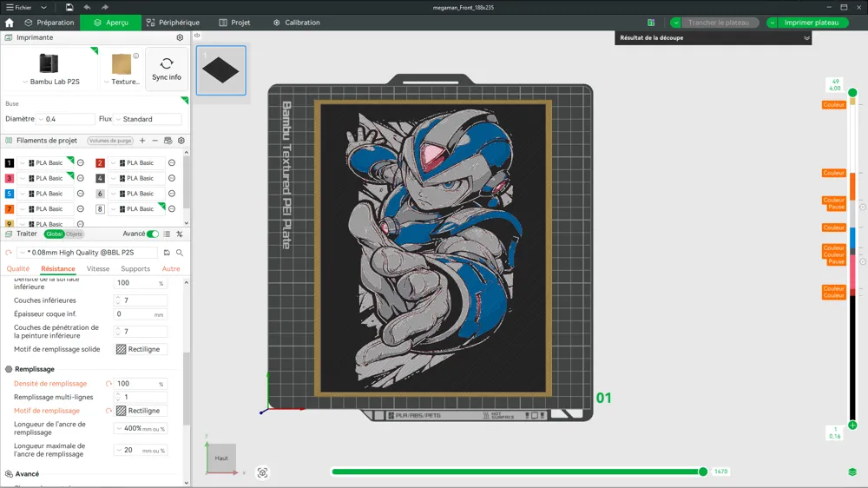The width and height of the screenshot is (868, 488).
Task: Select the Qualité settings tab
Action: 17,268
